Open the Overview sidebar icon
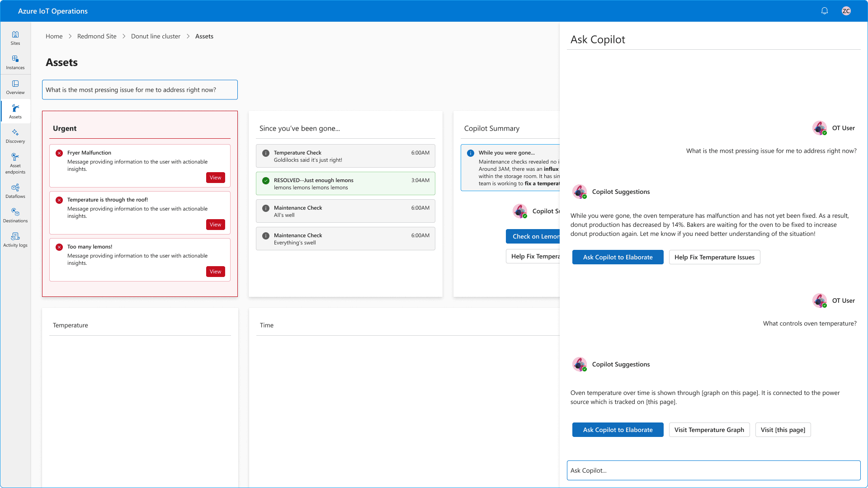The width and height of the screenshot is (868, 488). click(15, 87)
